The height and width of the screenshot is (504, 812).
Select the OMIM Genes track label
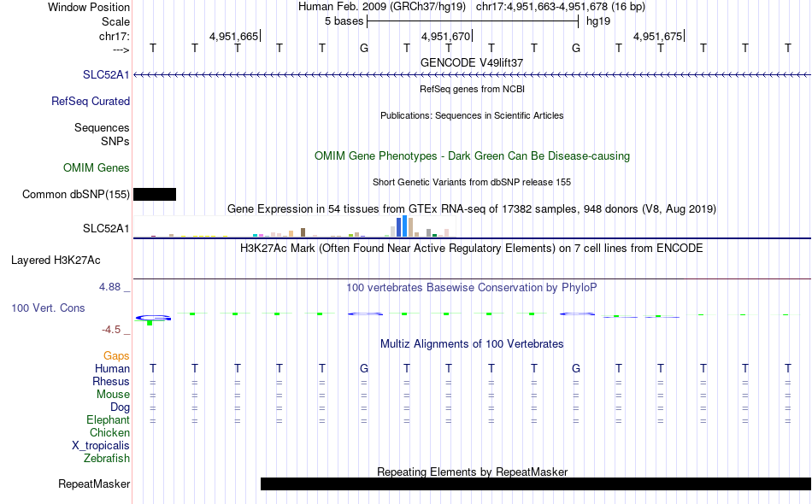pyautogui.click(x=97, y=167)
